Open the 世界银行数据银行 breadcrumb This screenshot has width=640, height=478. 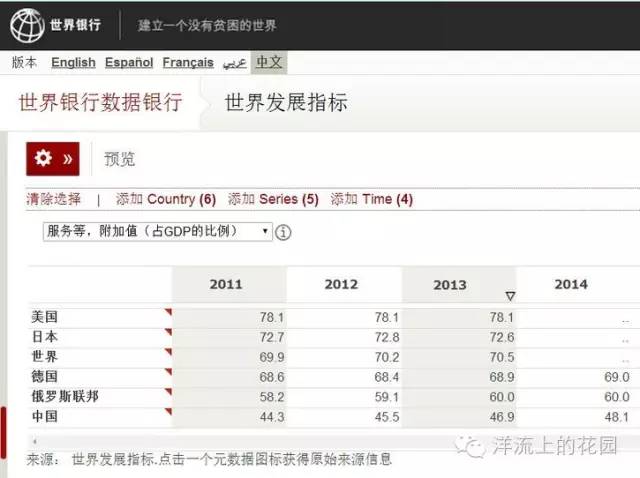click(x=100, y=103)
